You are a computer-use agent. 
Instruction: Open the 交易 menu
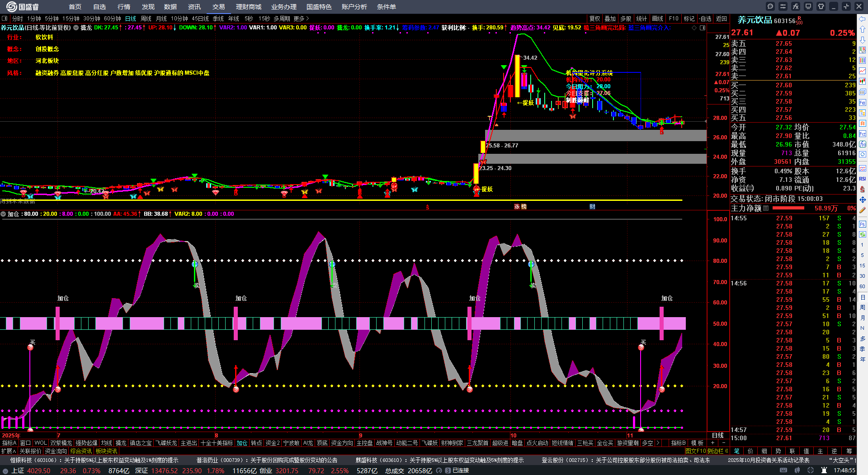[x=218, y=7]
